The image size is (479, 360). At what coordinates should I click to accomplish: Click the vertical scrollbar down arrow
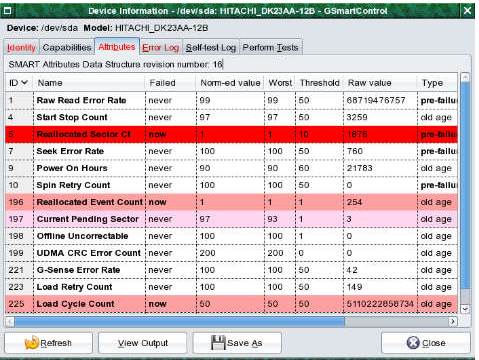point(465,309)
